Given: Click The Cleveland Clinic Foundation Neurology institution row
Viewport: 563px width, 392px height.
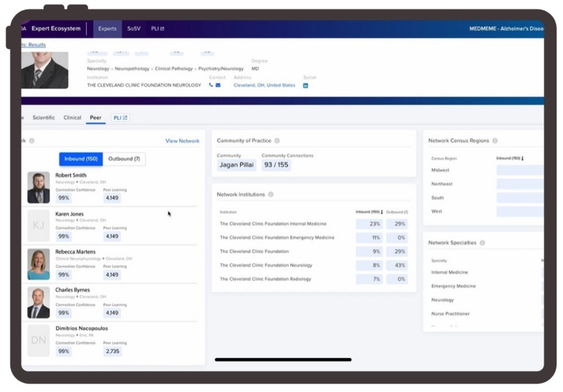Looking at the screenshot, I should tap(313, 265).
